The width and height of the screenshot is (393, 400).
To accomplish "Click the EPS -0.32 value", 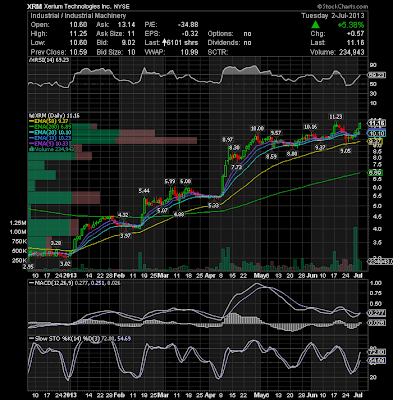I will pos(189,34).
